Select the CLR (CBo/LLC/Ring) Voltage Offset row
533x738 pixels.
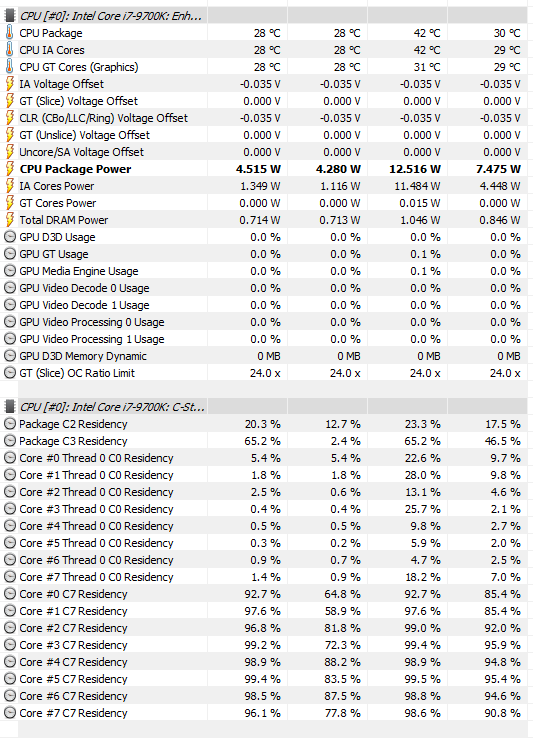click(x=265, y=118)
